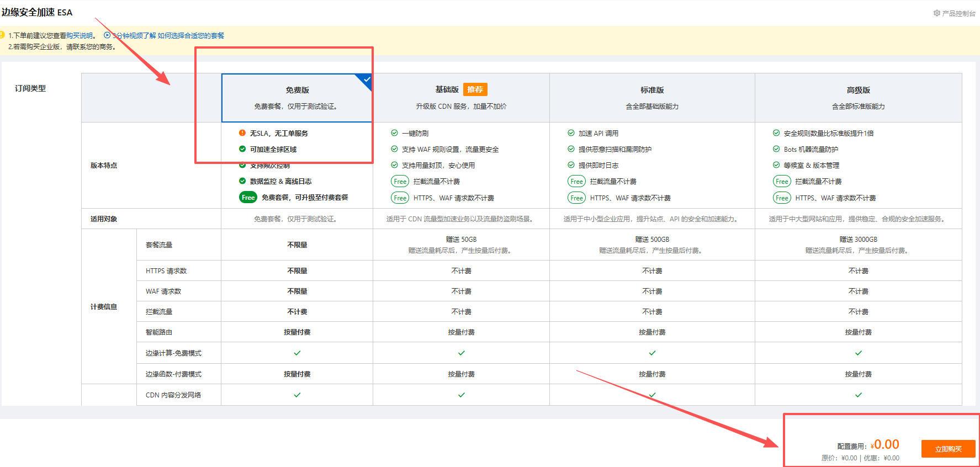Click the play icon before 3分钟视频了解
980x467 pixels.
(x=107, y=35)
